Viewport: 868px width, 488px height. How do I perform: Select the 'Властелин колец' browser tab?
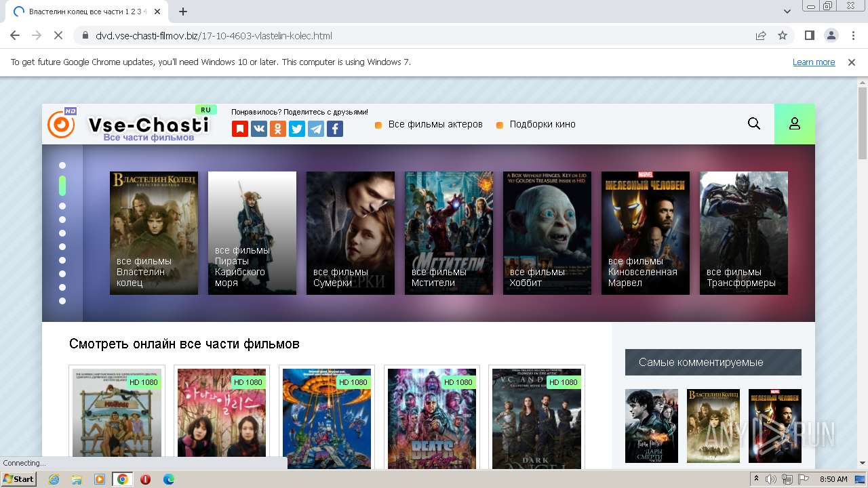(x=87, y=12)
